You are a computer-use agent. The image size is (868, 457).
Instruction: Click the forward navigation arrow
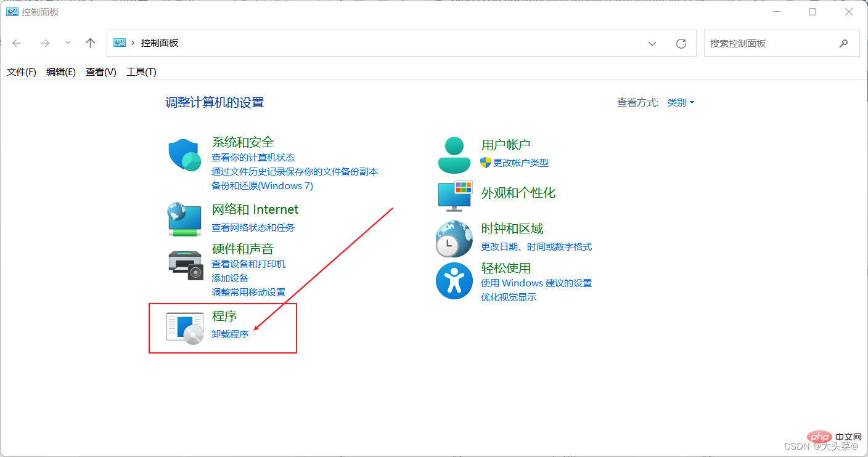(44, 43)
